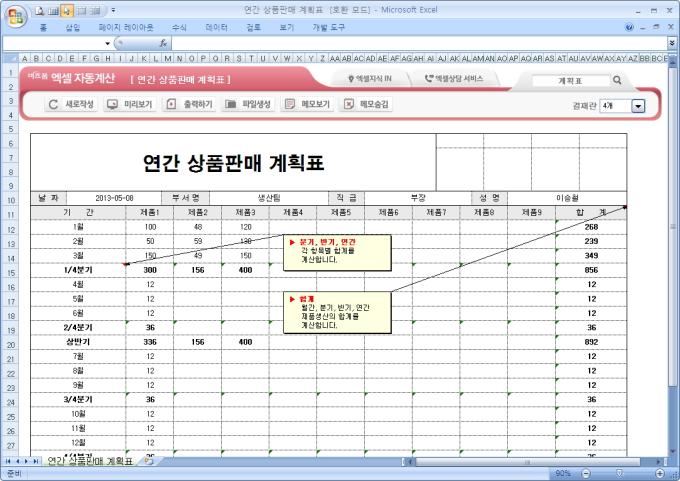
Task: Click the row 15 header
Action: click(x=11, y=273)
